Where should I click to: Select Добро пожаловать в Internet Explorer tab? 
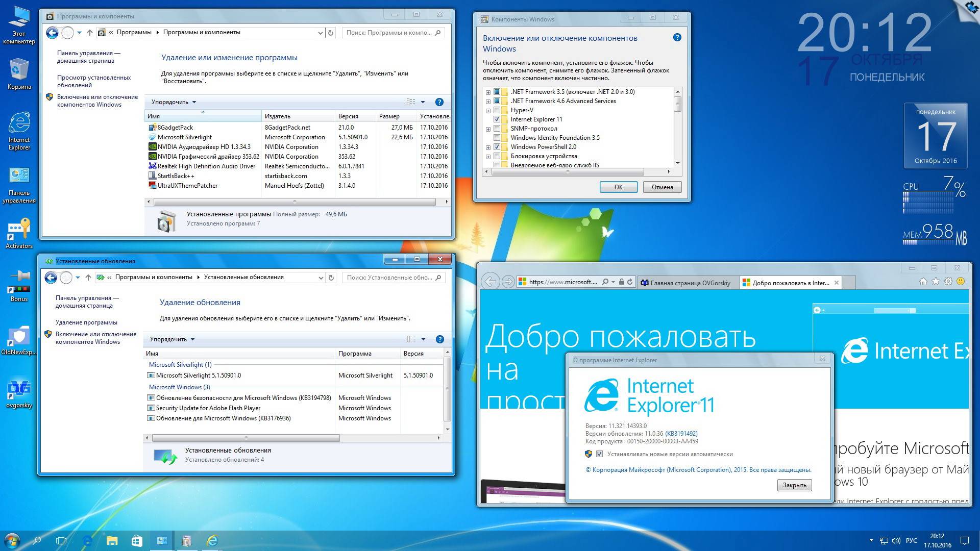791,283
